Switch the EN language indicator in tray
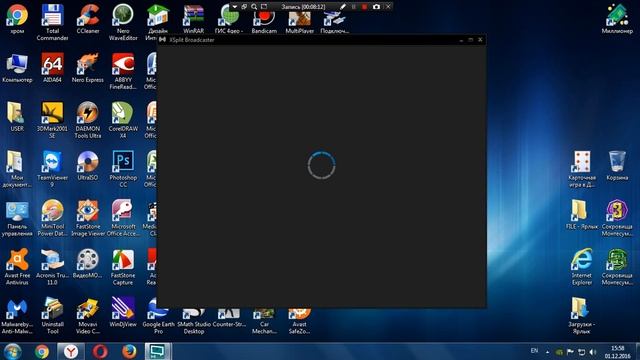Screen dimensions: 640x360 click(x=534, y=351)
